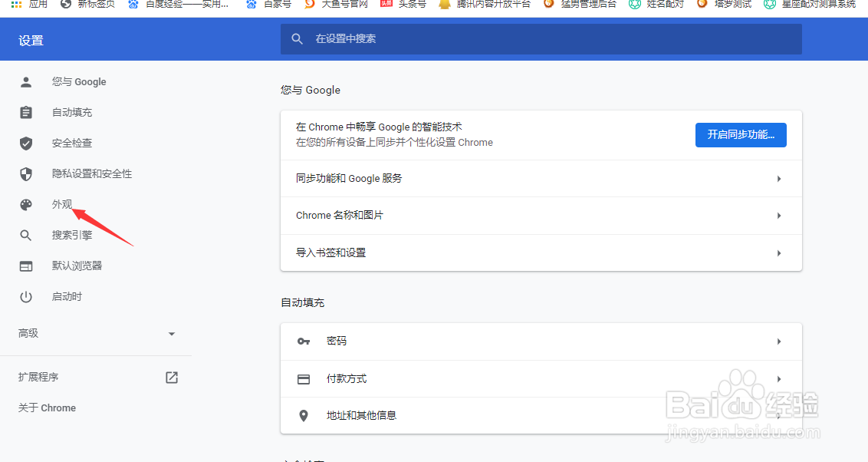Click the location pin icon in 地址和其他信息 row
Screen dimensions: 868x462
tap(304, 415)
